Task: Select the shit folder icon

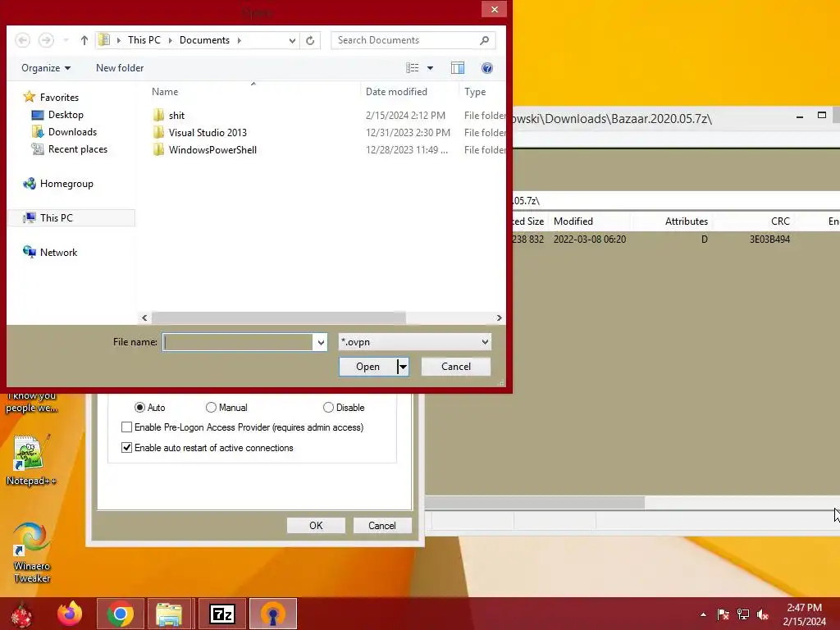Action: (158, 115)
